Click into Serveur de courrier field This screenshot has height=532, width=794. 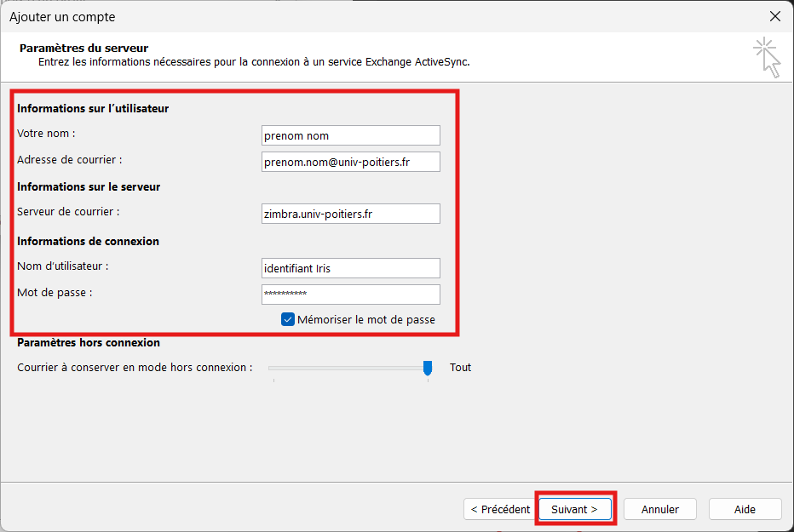pyautogui.click(x=350, y=214)
